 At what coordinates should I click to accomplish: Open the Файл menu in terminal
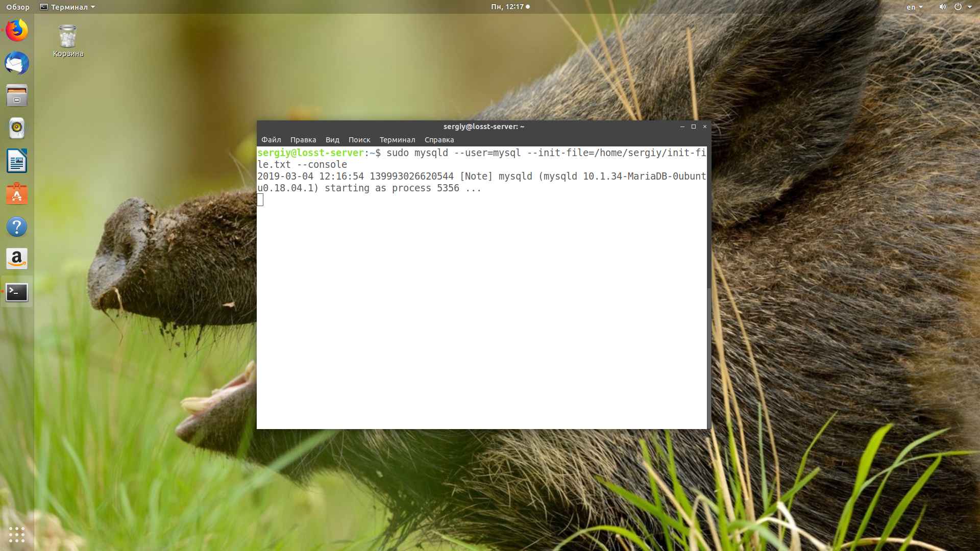tap(271, 140)
